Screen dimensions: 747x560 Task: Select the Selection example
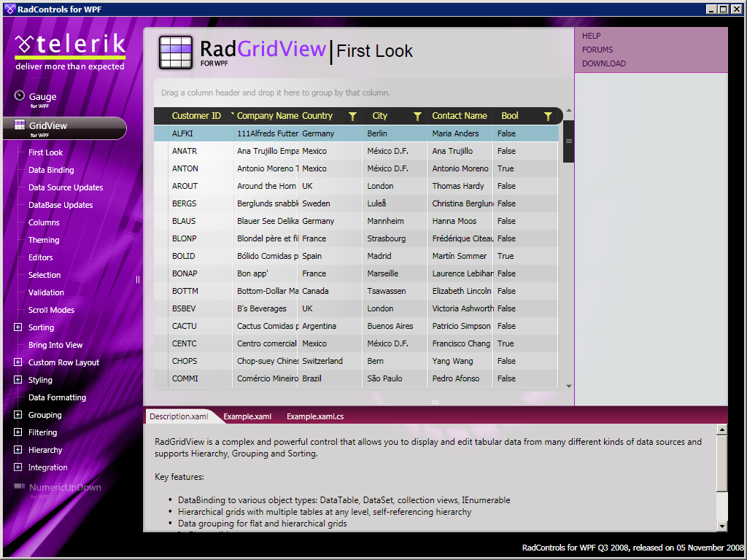tap(44, 275)
